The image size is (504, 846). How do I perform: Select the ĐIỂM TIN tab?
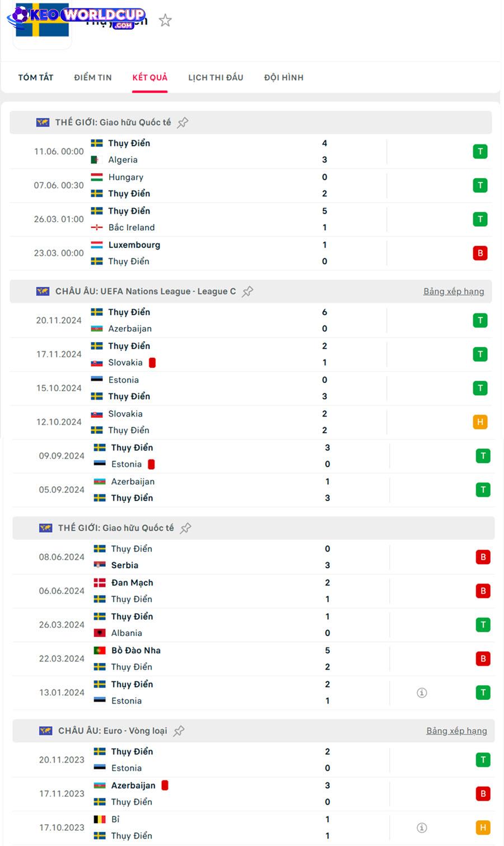[x=93, y=78]
